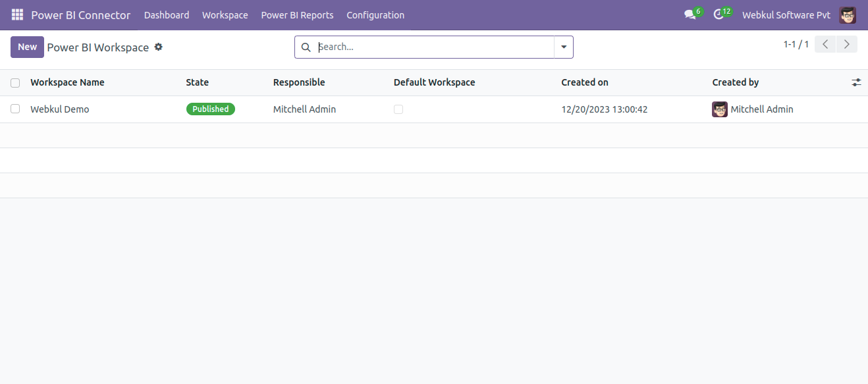Viewport: 868px width, 384px height.
Task: Click the magnifying glass search icon
Action: pyautogui.click(x=306, y=47)
